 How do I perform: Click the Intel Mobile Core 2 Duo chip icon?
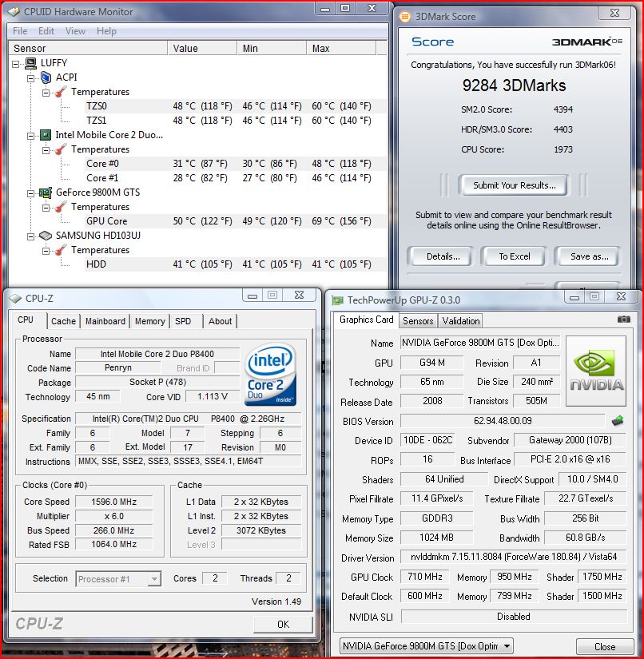pyautogui.click(x=46, y=135)
